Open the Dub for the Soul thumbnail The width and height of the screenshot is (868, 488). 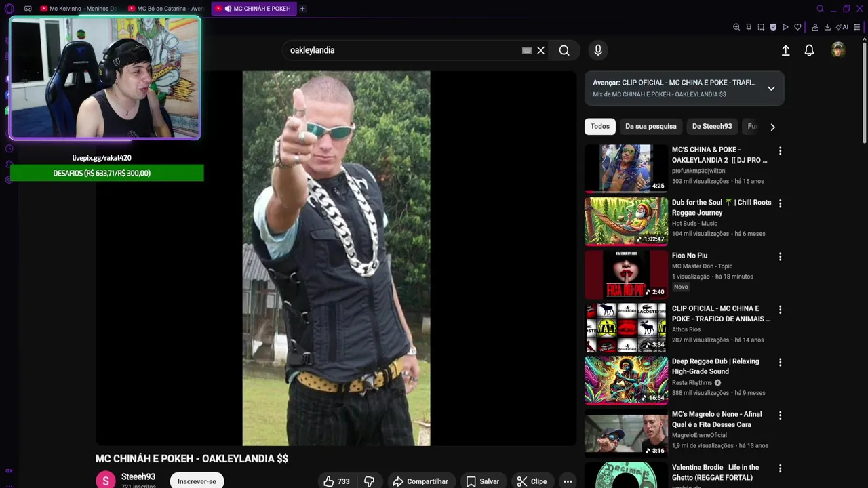[x=626, y=221]
